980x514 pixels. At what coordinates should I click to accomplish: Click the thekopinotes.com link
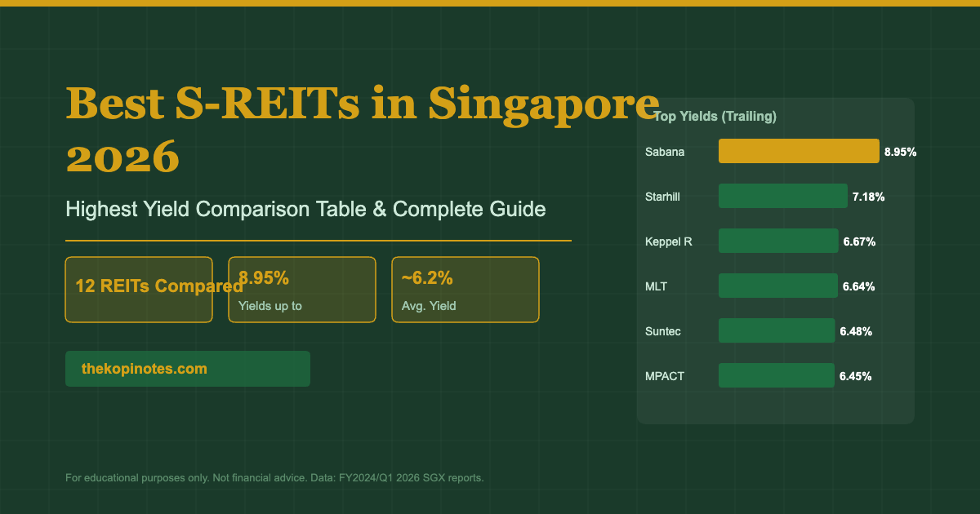(x=188, y=369)
